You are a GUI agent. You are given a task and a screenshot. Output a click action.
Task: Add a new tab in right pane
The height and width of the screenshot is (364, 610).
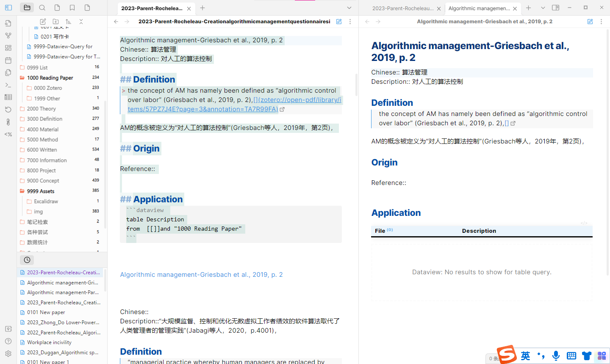click(528, 8)
